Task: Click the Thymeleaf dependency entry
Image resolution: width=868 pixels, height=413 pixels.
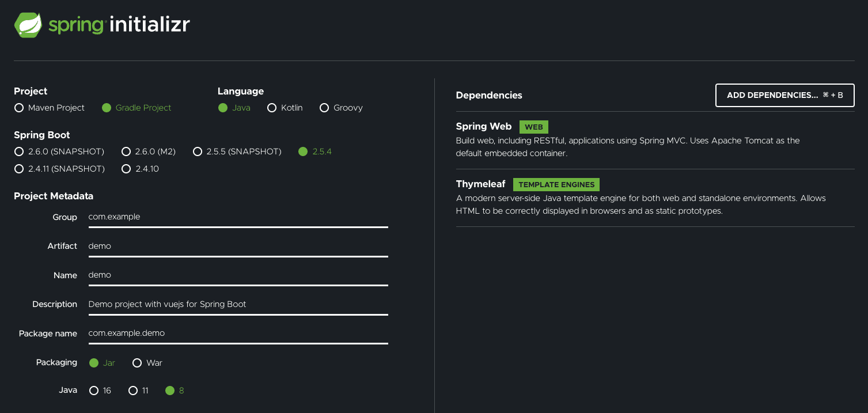Action: coord(655,198)
